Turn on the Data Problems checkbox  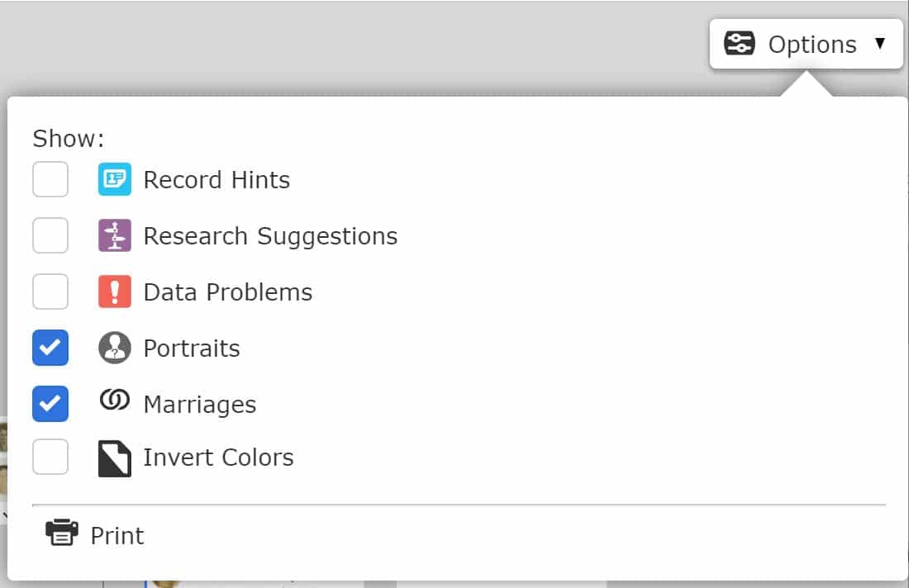click(x=50, y=292)
